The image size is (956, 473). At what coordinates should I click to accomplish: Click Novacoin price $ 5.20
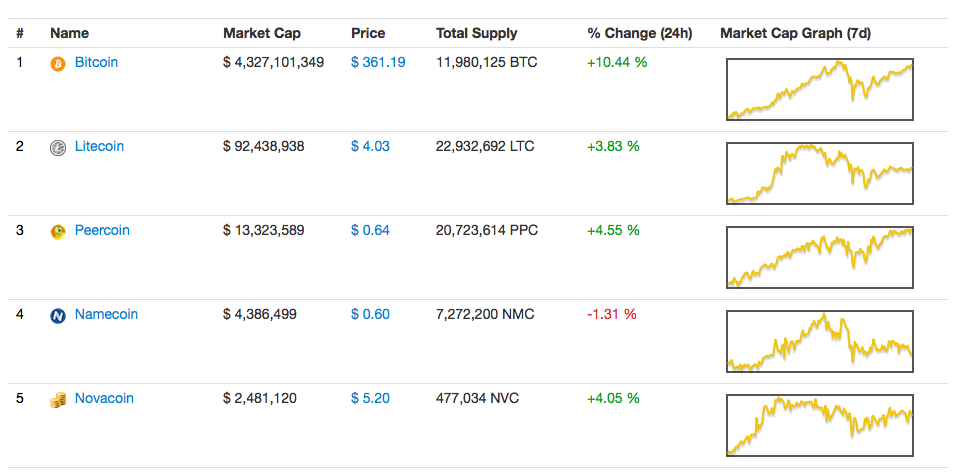pyautogui.click(x=371, y=399)
